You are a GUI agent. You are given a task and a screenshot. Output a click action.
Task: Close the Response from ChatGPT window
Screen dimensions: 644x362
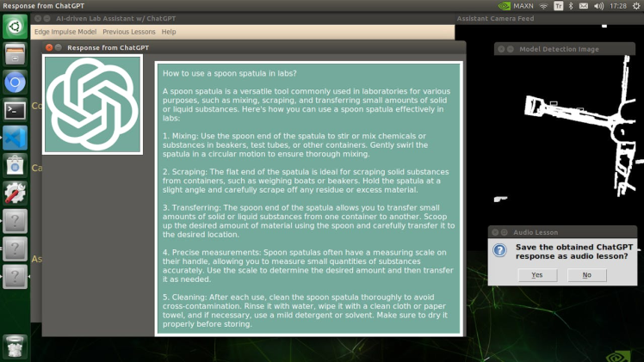(x=49, y=47)
